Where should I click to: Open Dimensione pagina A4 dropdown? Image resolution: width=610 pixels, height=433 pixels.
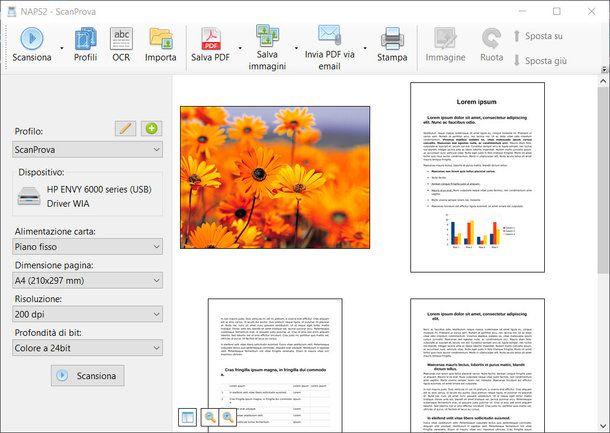tap(88, 280)
